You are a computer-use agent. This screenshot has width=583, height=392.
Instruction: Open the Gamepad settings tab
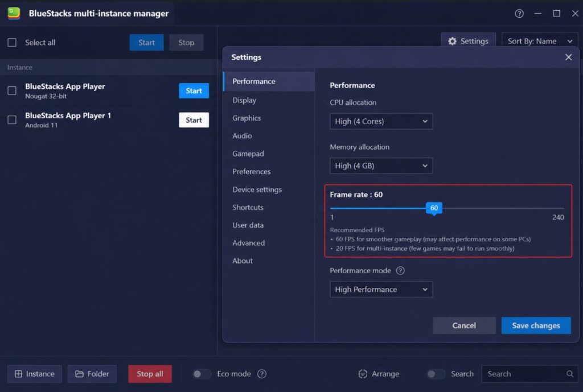269,154
